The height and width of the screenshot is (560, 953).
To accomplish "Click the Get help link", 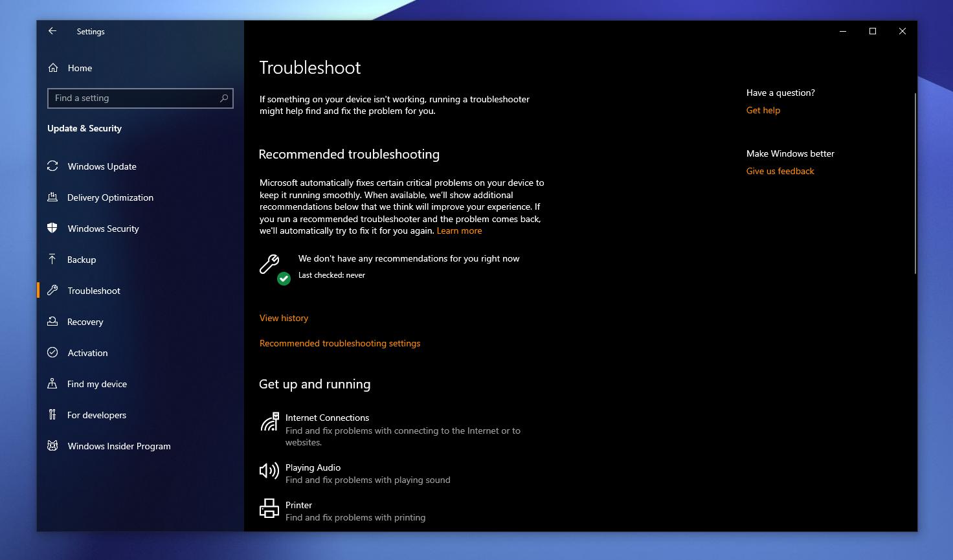I will click(763, 110).
